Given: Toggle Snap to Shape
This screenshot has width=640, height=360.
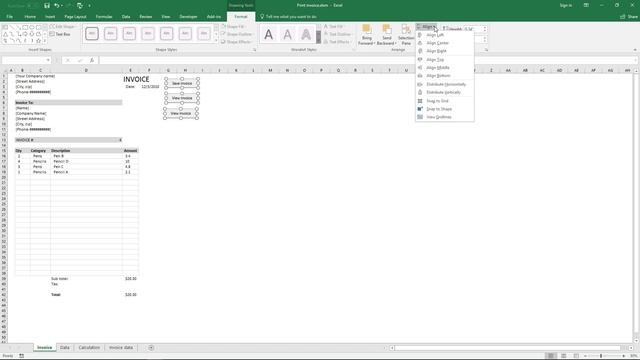Looking at the screenshot, I should tap(444, 109).
